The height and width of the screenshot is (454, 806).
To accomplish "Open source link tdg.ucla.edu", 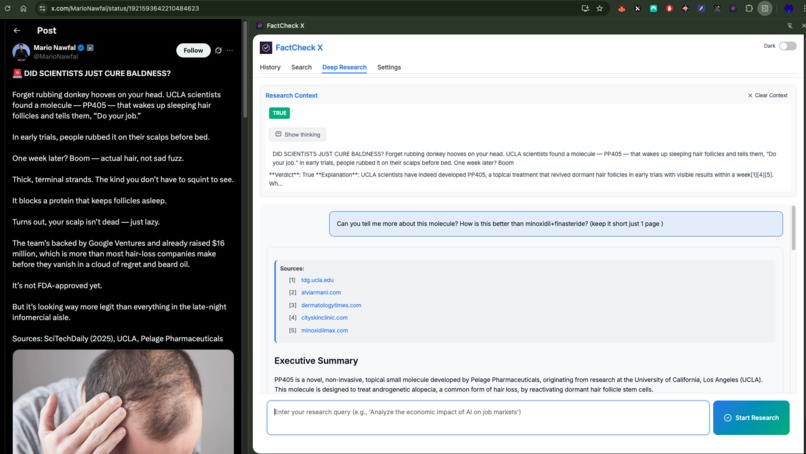I will 317,280.
